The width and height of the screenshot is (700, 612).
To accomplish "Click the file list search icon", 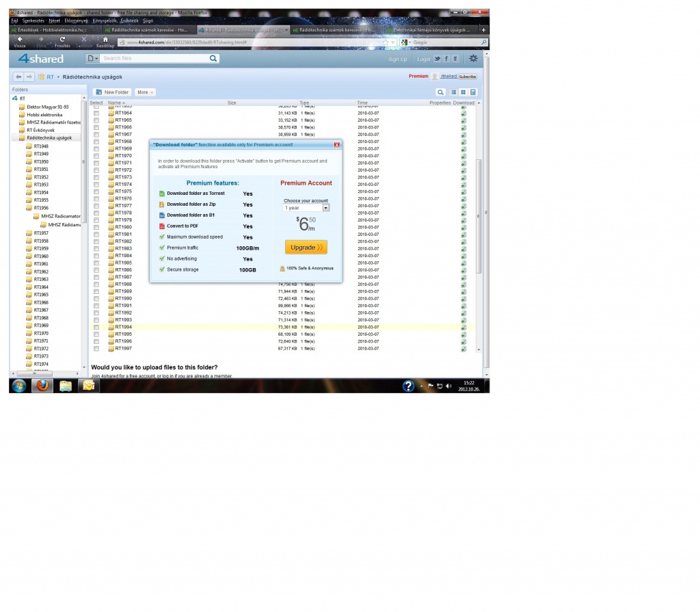I will [441, 92].
